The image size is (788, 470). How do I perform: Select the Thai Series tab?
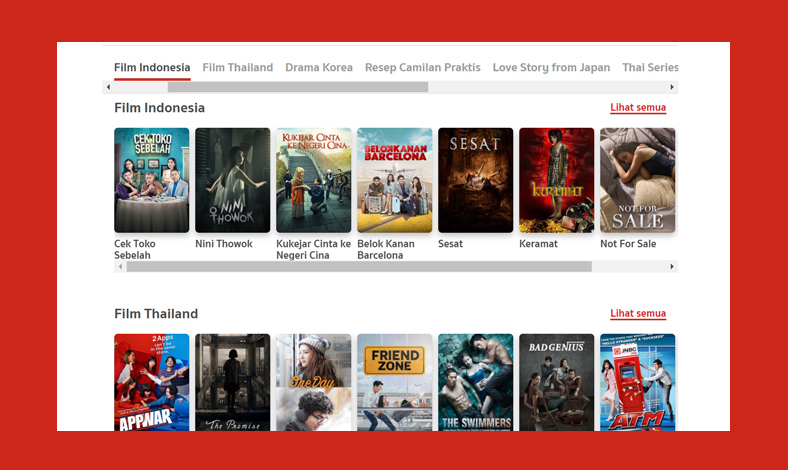pyautogui.click(x=650, y=67)
